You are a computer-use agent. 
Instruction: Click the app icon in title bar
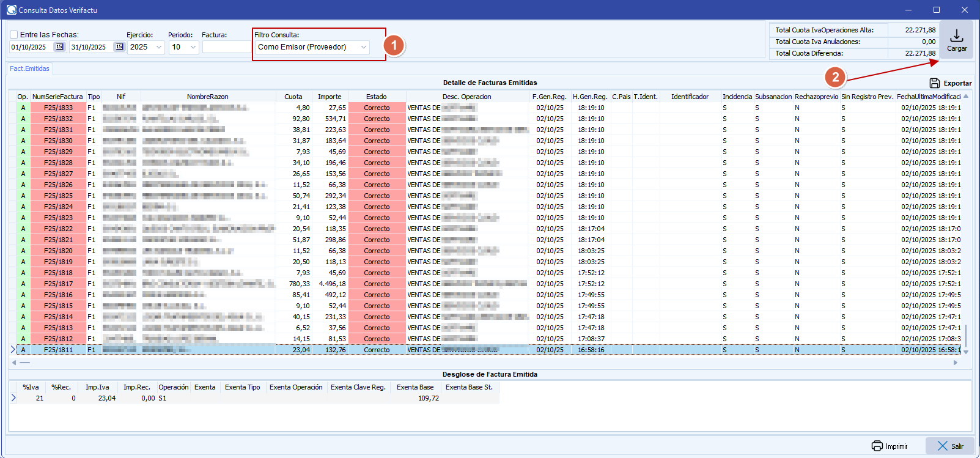pyautogui.click(x=11, y=10)
